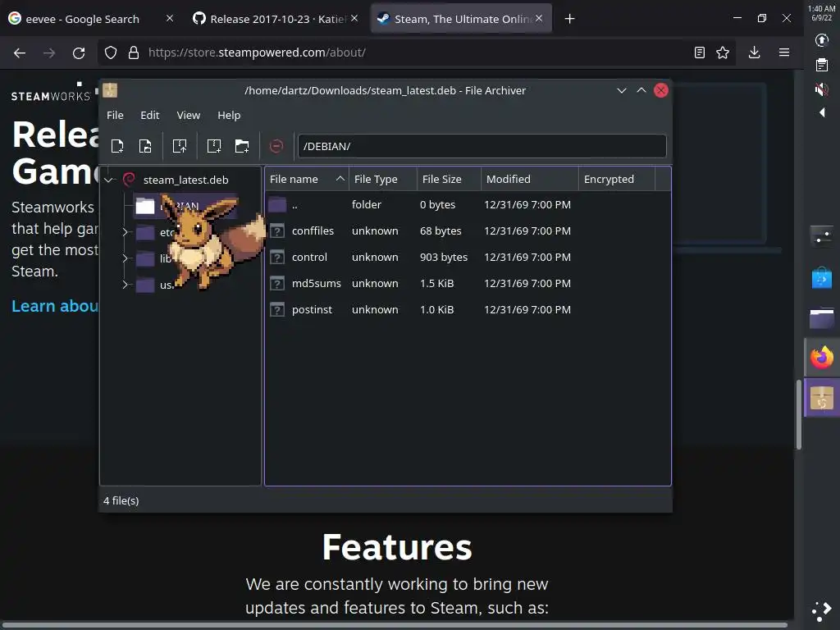Click the Add folder toolbar icon
The height and width of the screenshot is (630, 840).
coord(242,146)
